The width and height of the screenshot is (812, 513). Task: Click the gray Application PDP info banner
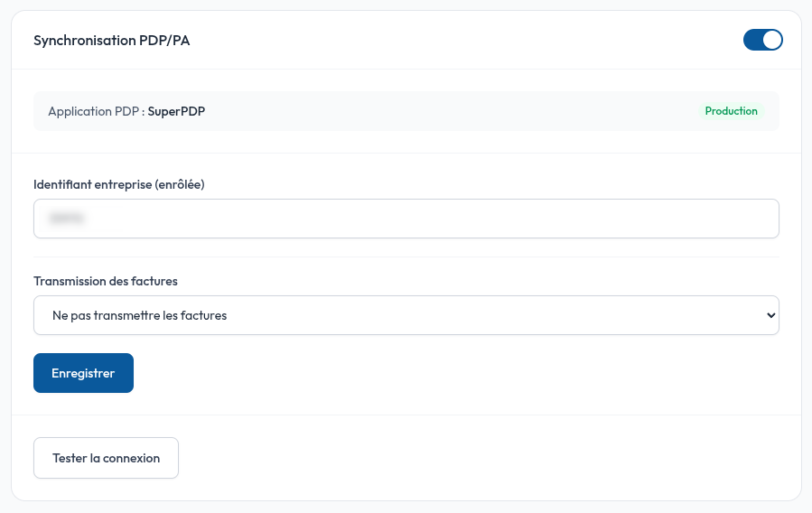click(x=406, y=111)
